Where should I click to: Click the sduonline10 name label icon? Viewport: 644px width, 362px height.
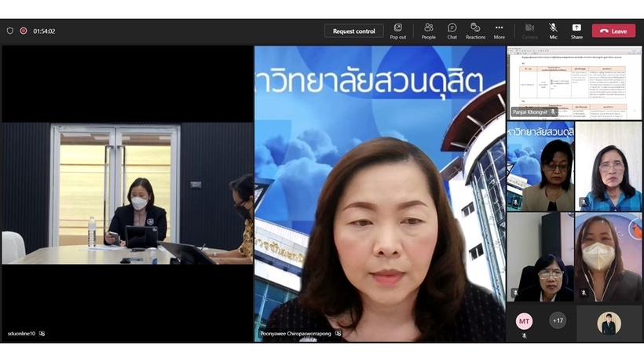coord(42,334)
